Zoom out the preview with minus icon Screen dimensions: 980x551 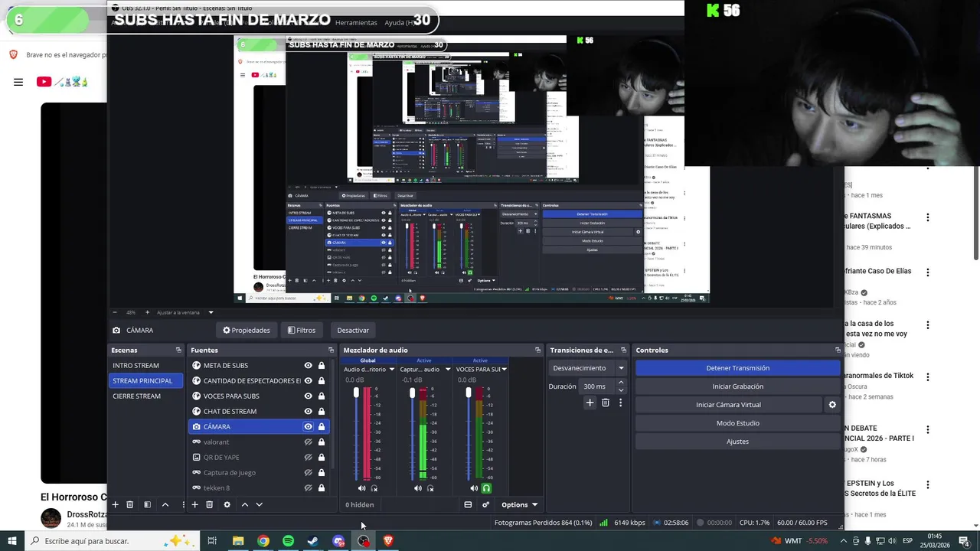(115, 312)
